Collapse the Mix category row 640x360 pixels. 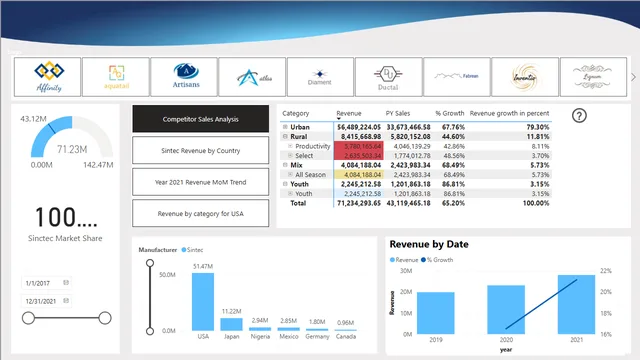(x=285, y=165)
